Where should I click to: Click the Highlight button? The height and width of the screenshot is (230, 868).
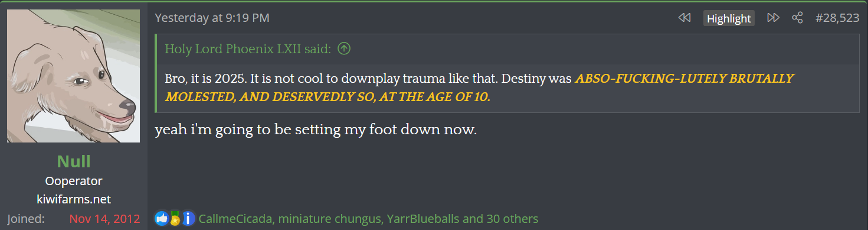[729, 18]
